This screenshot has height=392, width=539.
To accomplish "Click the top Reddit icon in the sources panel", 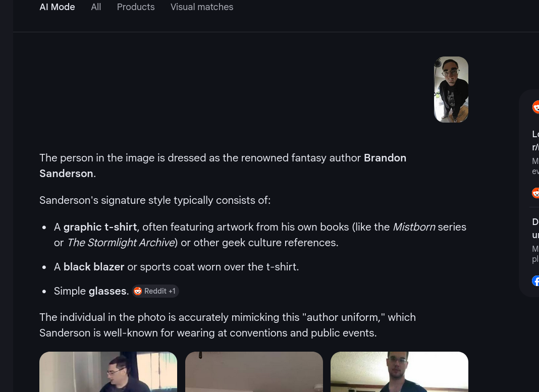I will 536,107.
